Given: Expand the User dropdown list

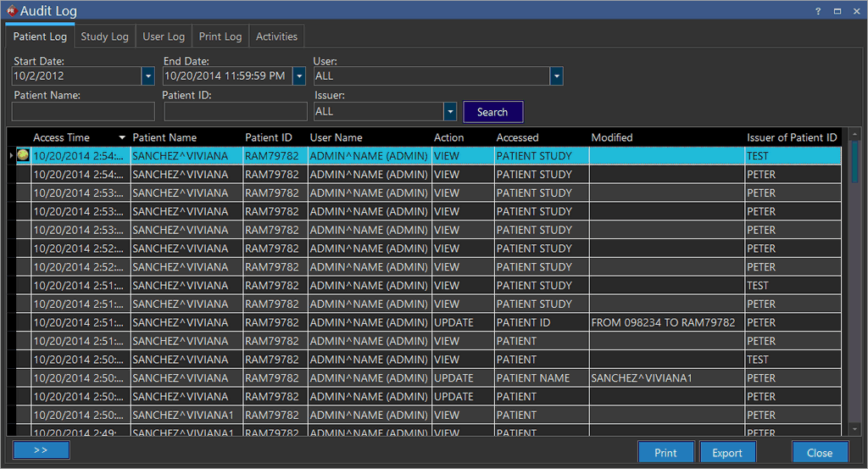Looking at the screenshot, I should 556,76.
